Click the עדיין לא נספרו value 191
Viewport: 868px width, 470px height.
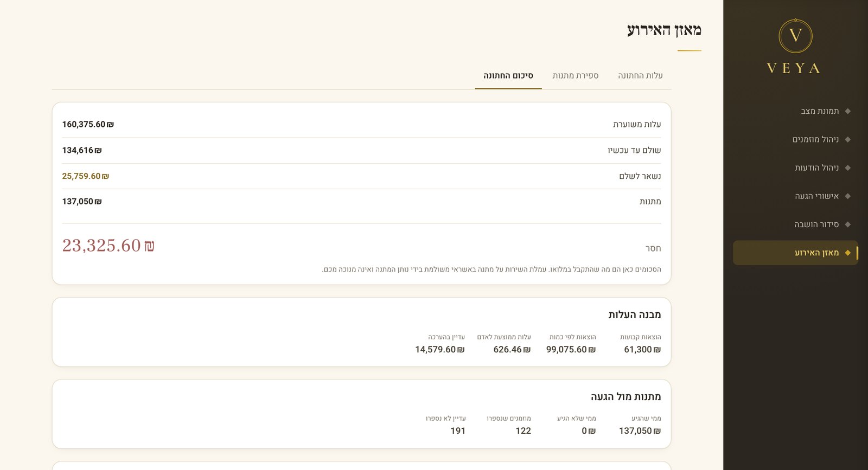click(x=458, y=431)
